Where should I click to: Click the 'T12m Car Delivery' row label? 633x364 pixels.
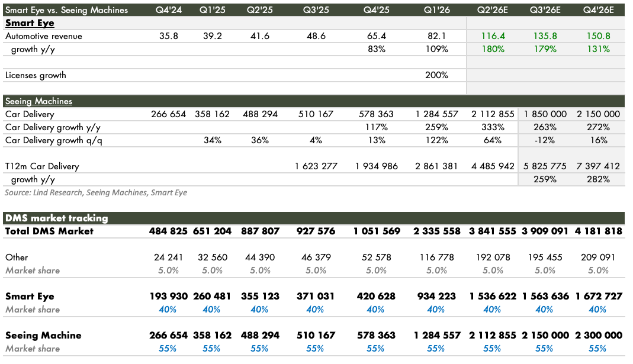click(42, 166)
